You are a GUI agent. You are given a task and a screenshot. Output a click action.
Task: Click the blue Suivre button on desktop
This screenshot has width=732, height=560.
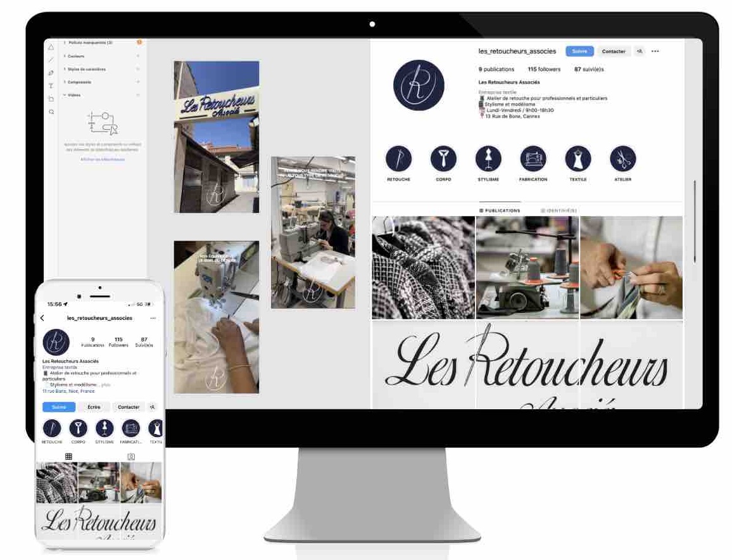click(579, 51)
